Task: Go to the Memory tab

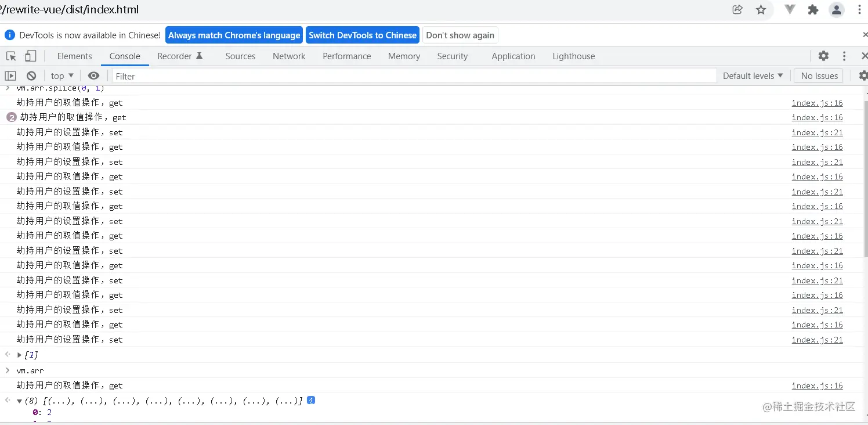Action: point(404,56)
